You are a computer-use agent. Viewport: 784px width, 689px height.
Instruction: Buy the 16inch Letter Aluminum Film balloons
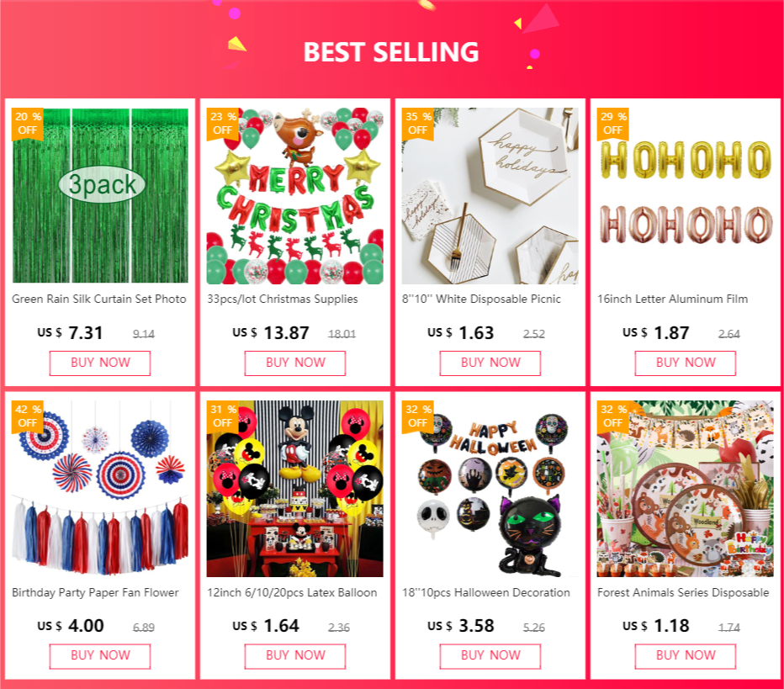click(x=685, y=363)
